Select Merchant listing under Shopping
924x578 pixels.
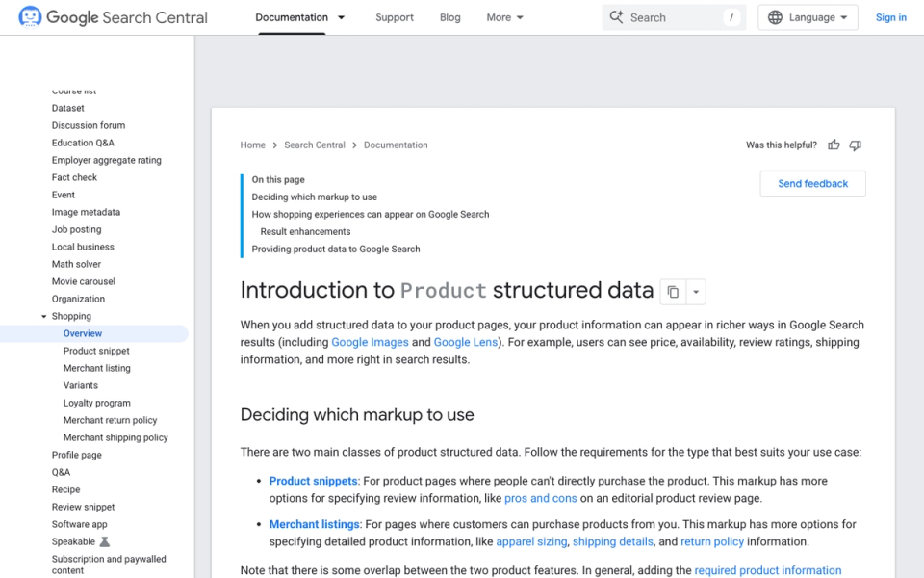pyautogui.click(x=96, y=368)
